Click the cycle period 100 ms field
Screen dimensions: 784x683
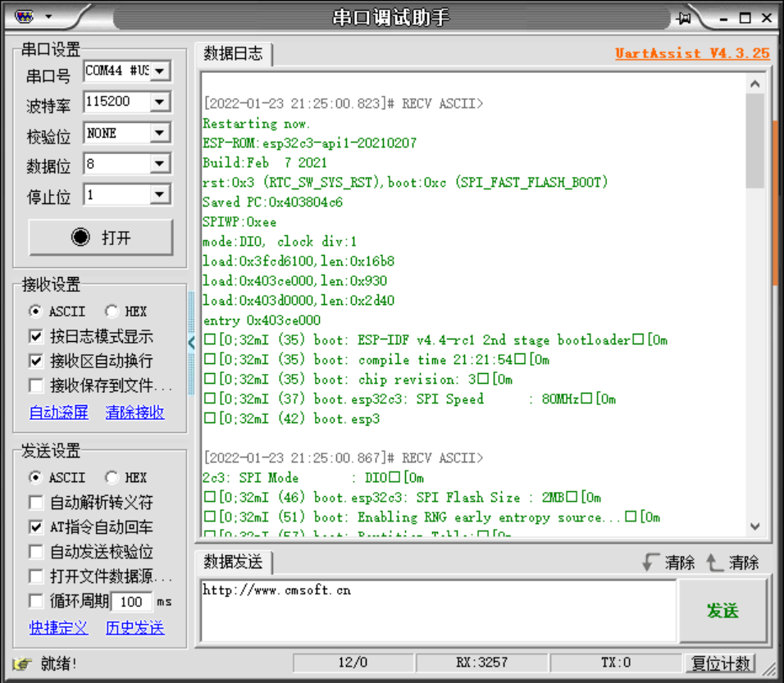[131, 602]
